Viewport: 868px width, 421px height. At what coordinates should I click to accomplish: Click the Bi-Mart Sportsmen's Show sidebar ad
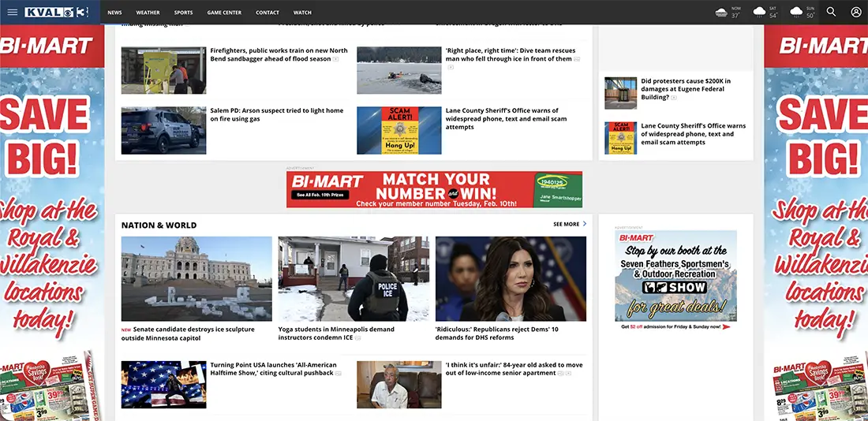tap(676, 280)
